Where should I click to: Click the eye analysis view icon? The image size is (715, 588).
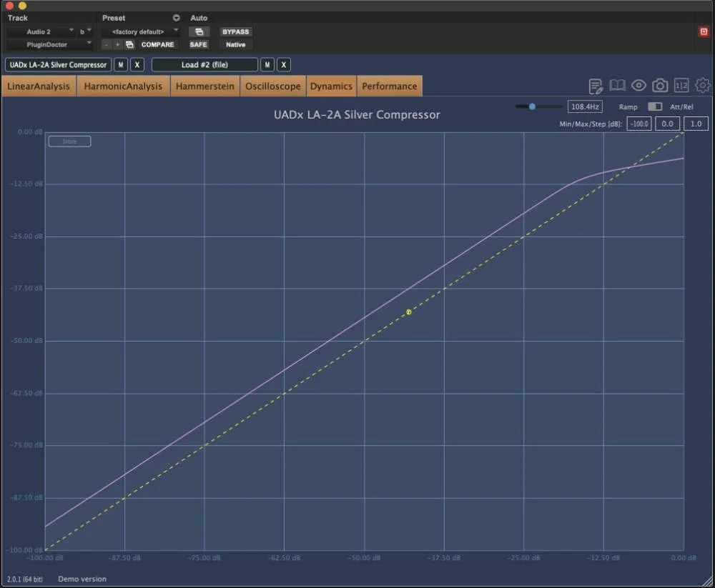tap(638, 85)
